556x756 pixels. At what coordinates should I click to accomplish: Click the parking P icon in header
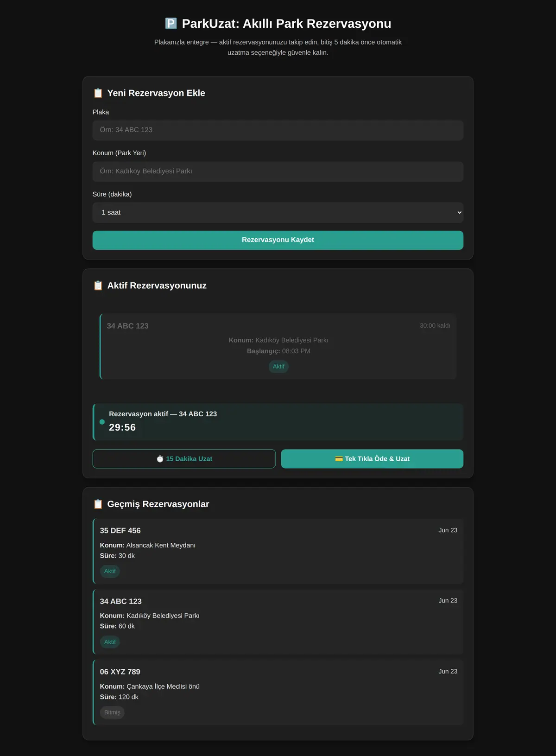tap(171, 24)
